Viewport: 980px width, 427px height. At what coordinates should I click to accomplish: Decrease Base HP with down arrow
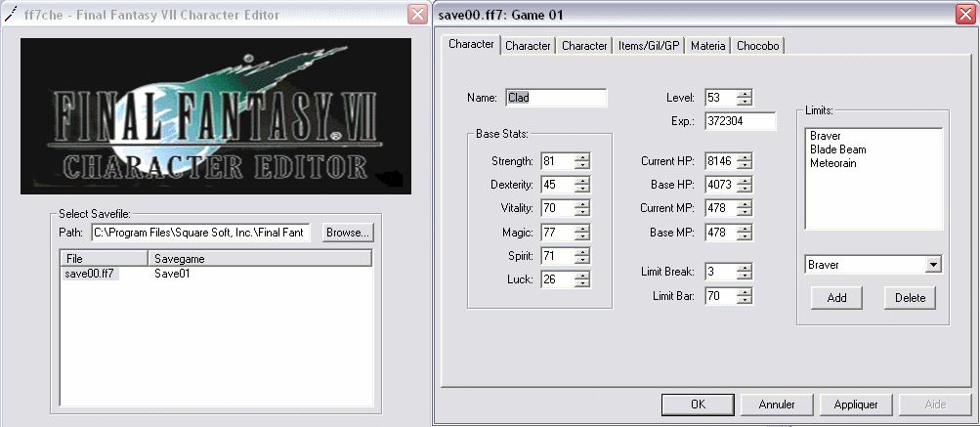coord(744,189)
